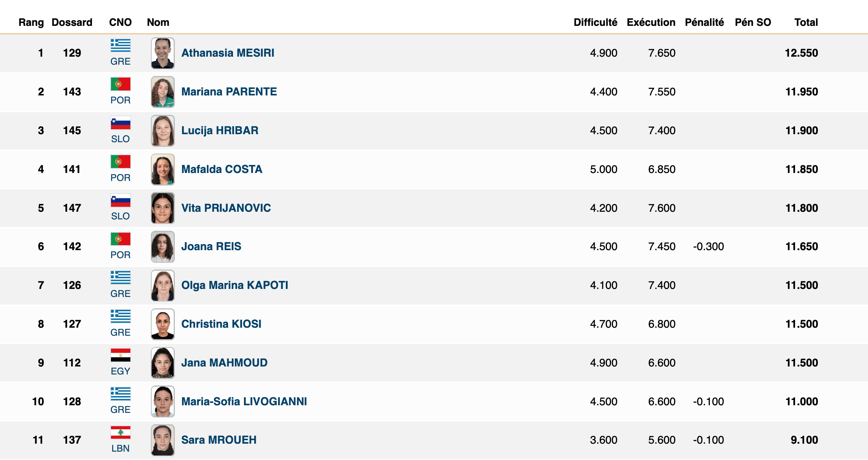Open Athanasia MESIRI's athlete profile link
This screenshot has height=460, width=868.
coord(228,53)
